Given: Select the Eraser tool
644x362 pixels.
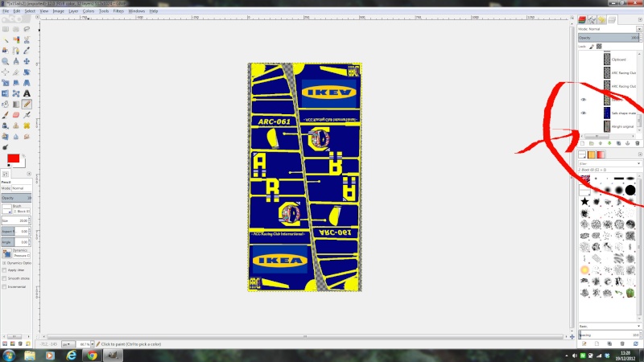Looking at the screenshot, I should click(16, 115).
